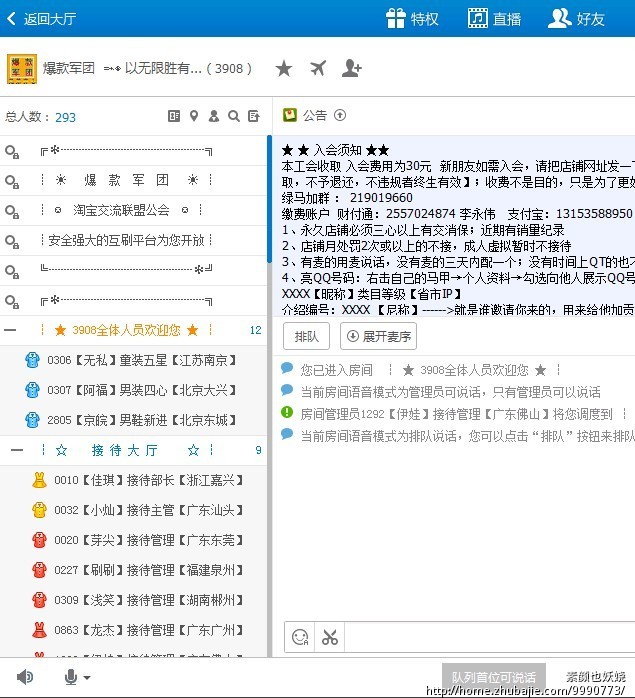Select the locked 爆款军团 channel row
Viewport: 635px width, 698px height.
click(x=134, y=180)
